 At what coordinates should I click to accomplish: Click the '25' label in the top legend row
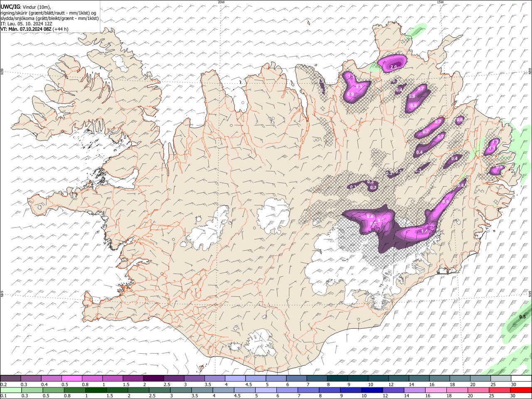(x=493, y=384)
